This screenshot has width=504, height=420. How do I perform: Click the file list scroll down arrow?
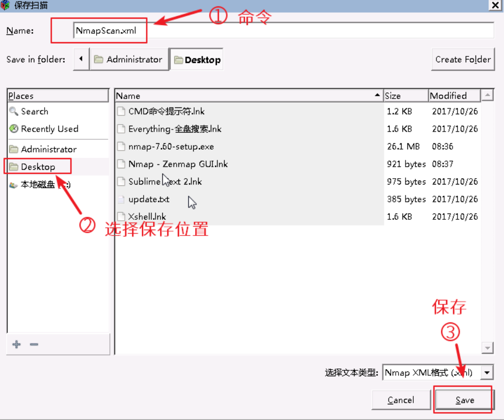click(x=487, y=348)
